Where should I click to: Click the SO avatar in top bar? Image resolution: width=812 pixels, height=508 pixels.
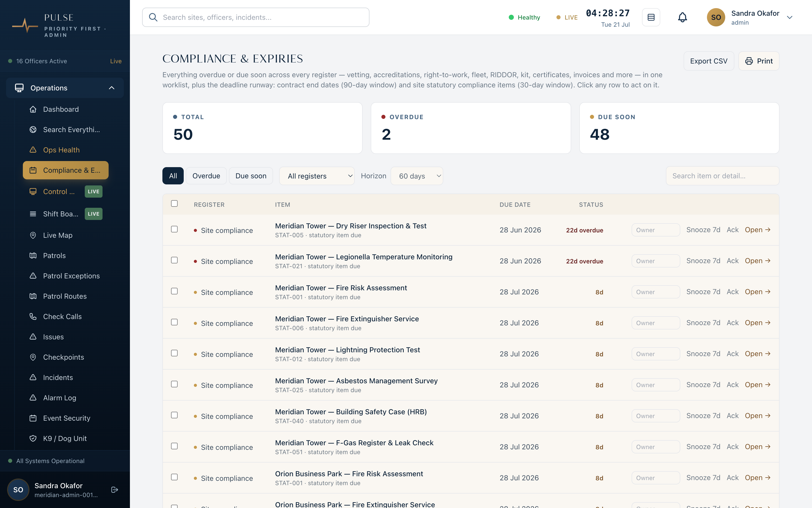pos(716,17)
